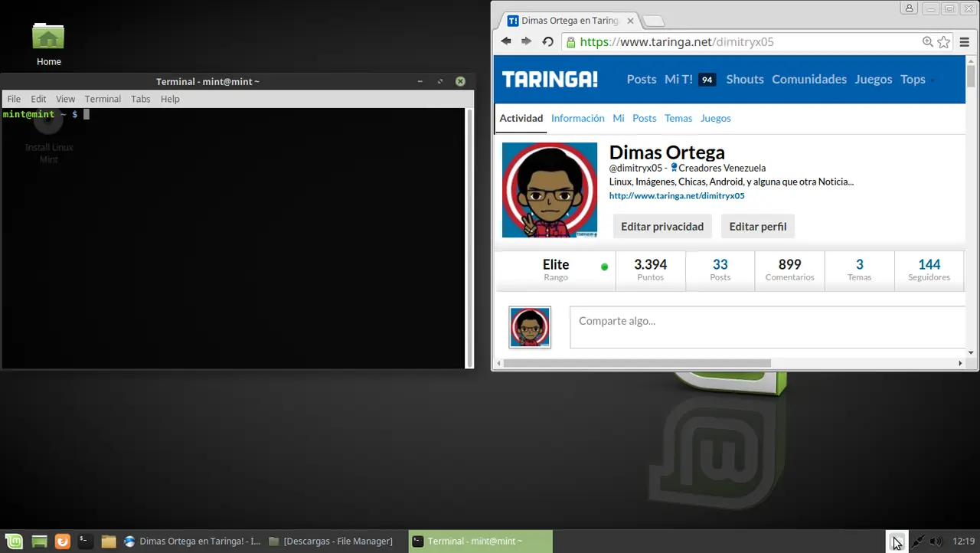The height and width of the screenshot is (553, 980).
Task: Click the Taringa! logo
Action: [x=549, y=79]
